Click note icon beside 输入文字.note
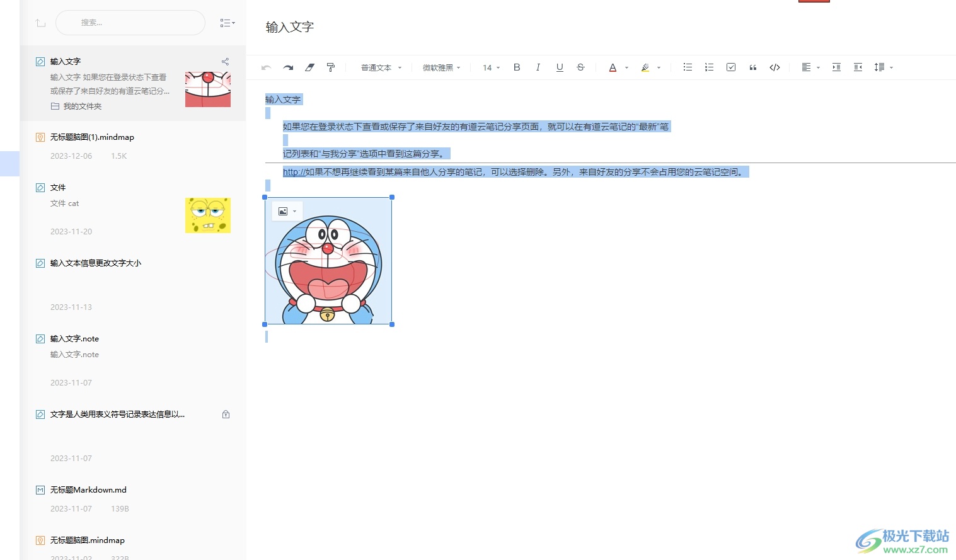The image size is (956, 560). (40, 339)
